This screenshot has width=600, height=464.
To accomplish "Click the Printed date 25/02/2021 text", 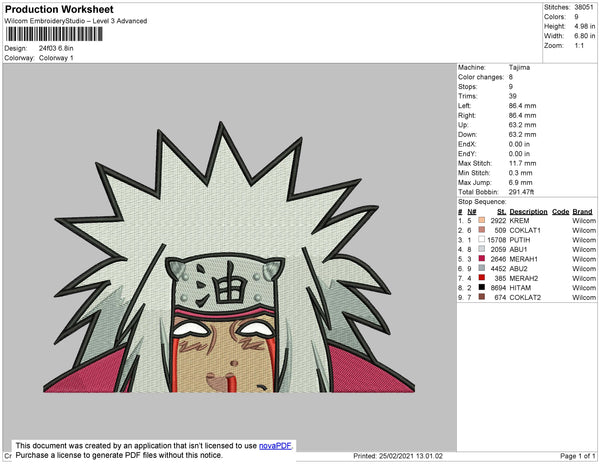I will tap(398, 456).
